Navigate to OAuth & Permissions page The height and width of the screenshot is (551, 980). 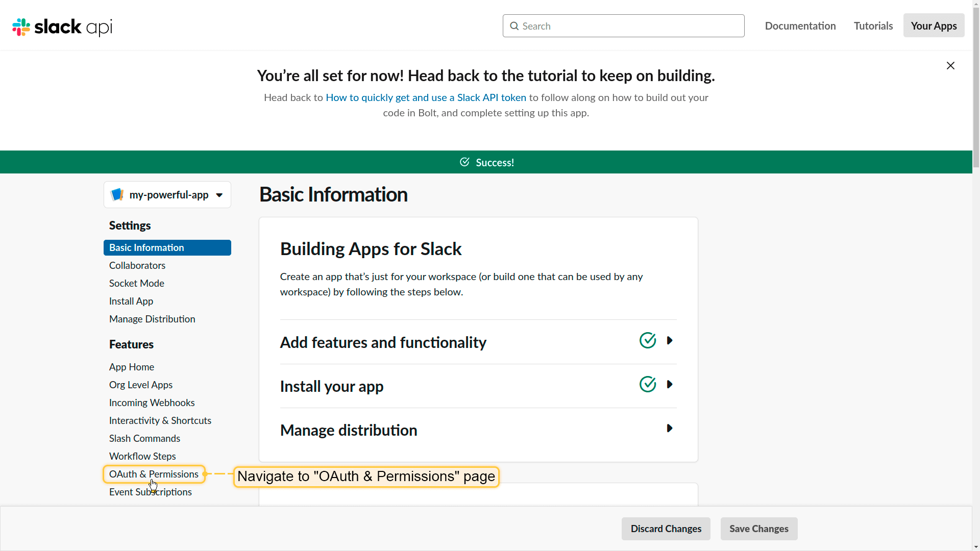pos(154,474)
